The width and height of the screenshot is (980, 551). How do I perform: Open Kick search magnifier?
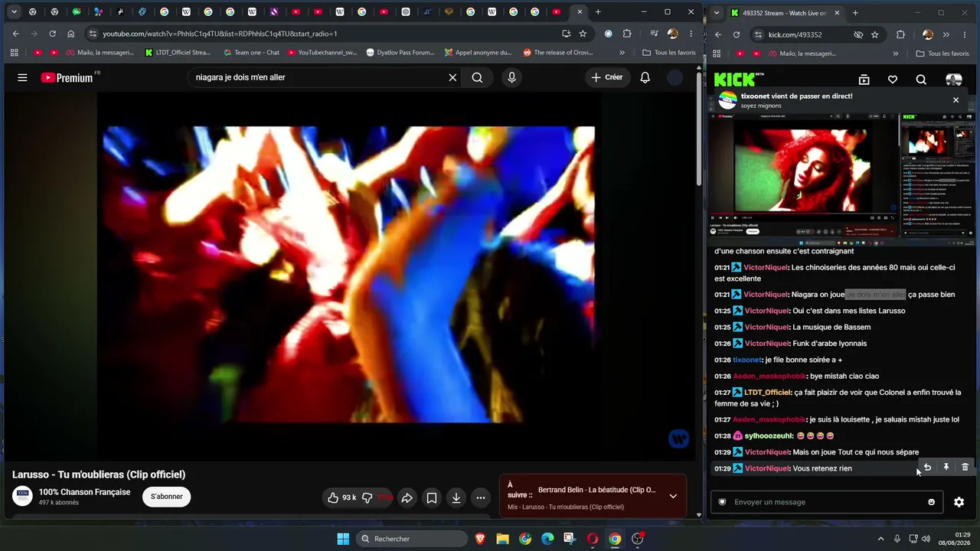pos(921,80)
